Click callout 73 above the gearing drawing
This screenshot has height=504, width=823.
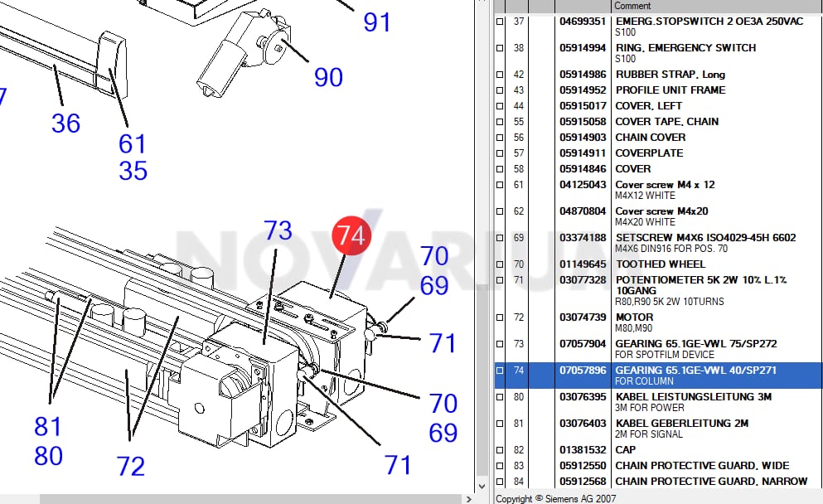278,230
